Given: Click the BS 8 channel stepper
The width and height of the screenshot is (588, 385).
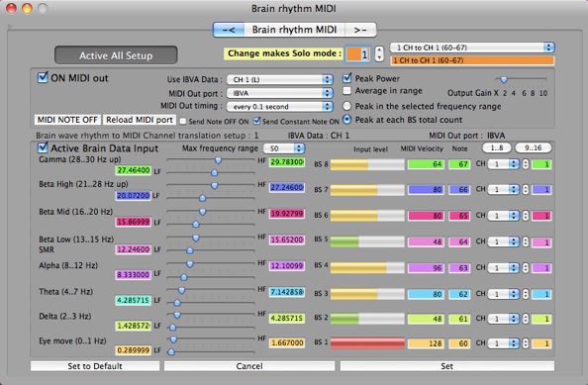Looking at the screenshot, I should point(526,164).
